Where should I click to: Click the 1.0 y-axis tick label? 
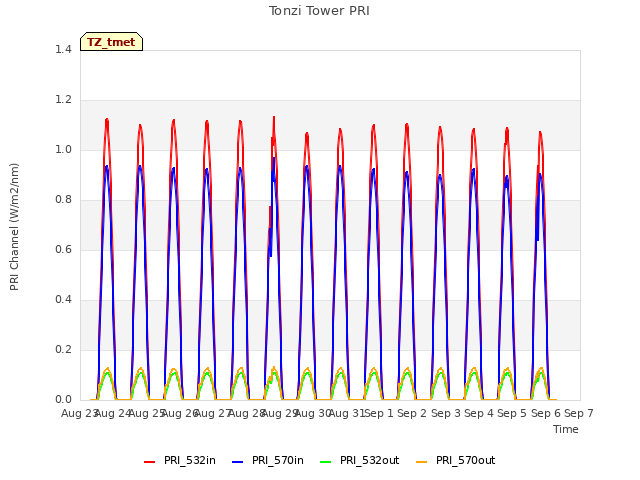coord(63,149)
